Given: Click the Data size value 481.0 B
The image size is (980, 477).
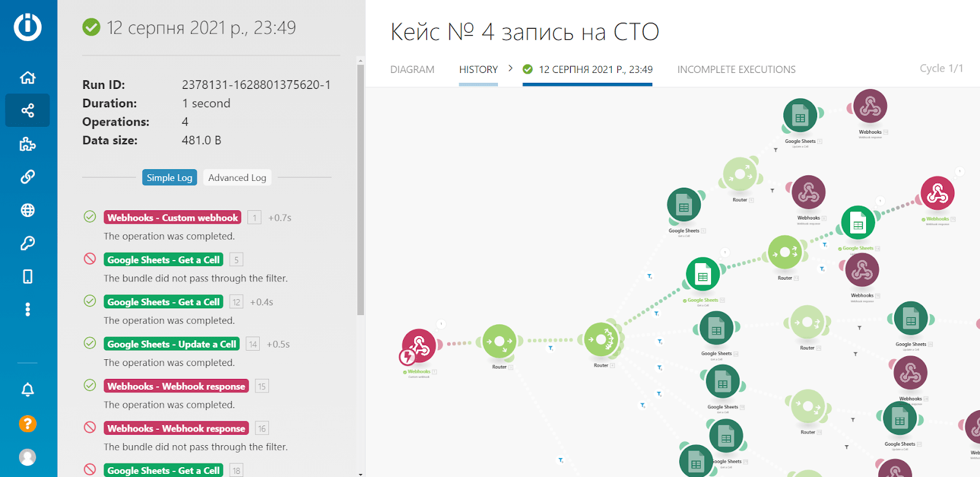Looking at the screenshot, I should pyautogui.click(x=202, y=140).
